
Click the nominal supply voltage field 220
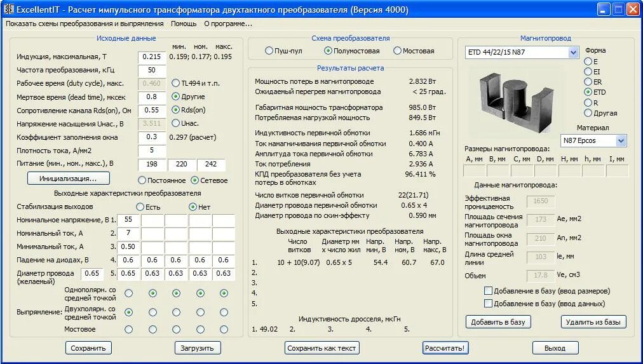182,164
